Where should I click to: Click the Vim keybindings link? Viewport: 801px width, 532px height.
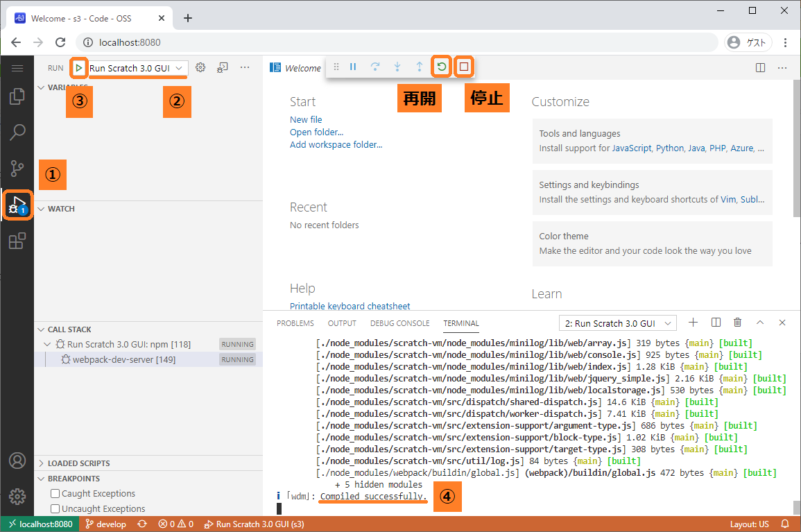(x=728, y=199)
